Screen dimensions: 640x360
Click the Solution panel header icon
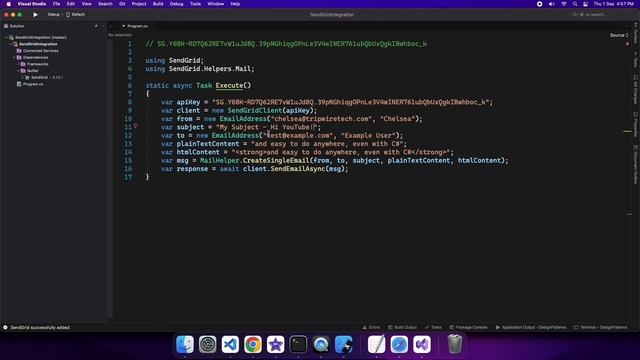coord(6,26)
